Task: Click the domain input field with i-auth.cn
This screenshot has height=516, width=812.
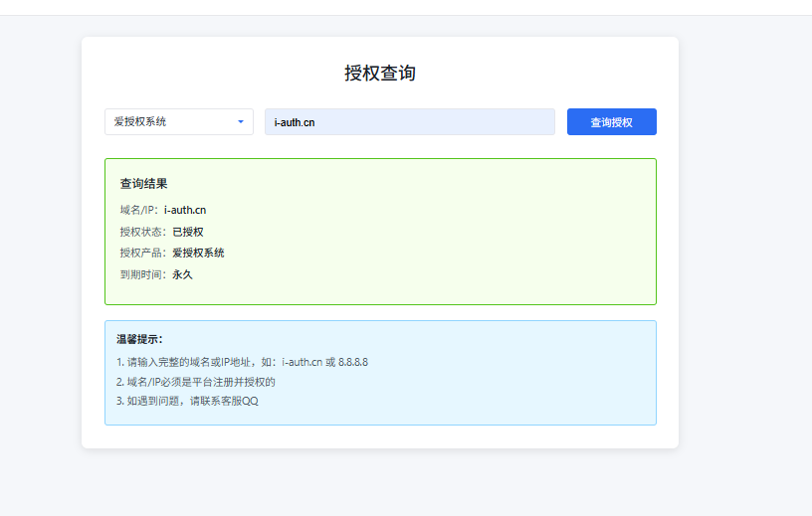Action: pos(409,121)
